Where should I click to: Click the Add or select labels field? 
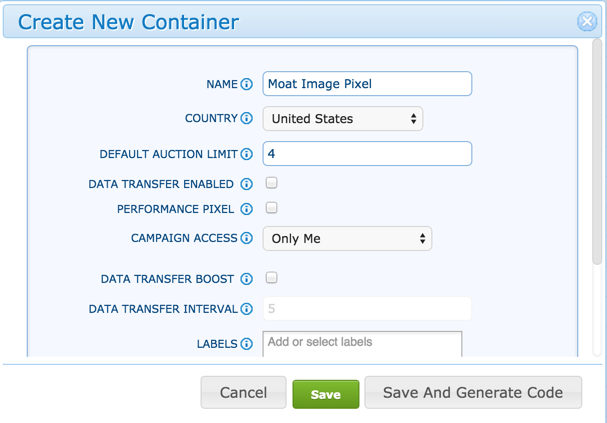tap(362, 343)
